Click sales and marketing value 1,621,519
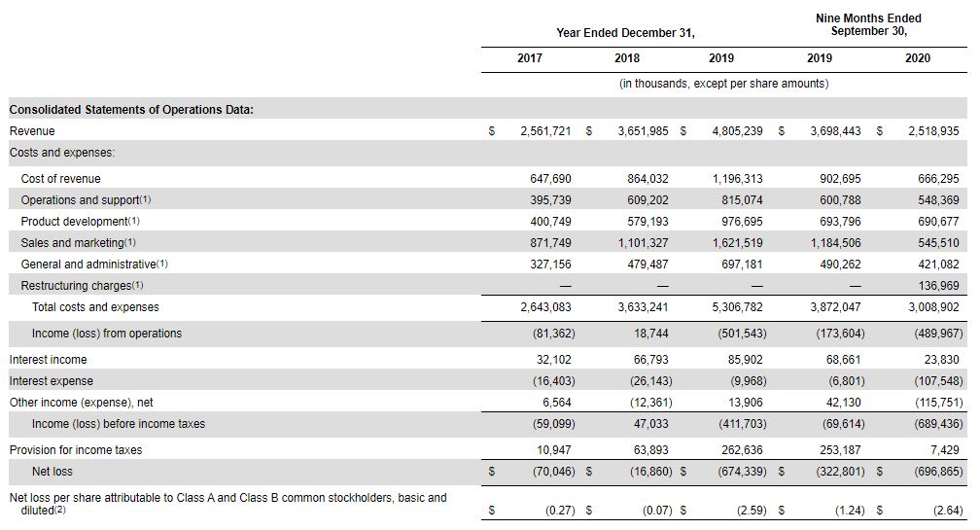The width and height of the screenshot is (980, 530). pyautogui.click(x=738, y=242)
